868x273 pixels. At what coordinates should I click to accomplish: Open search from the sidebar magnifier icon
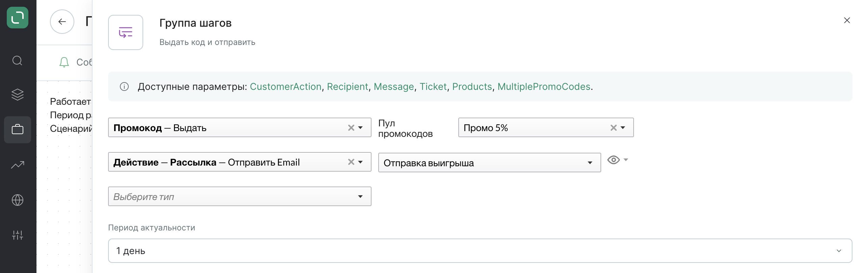pos(17,61)
